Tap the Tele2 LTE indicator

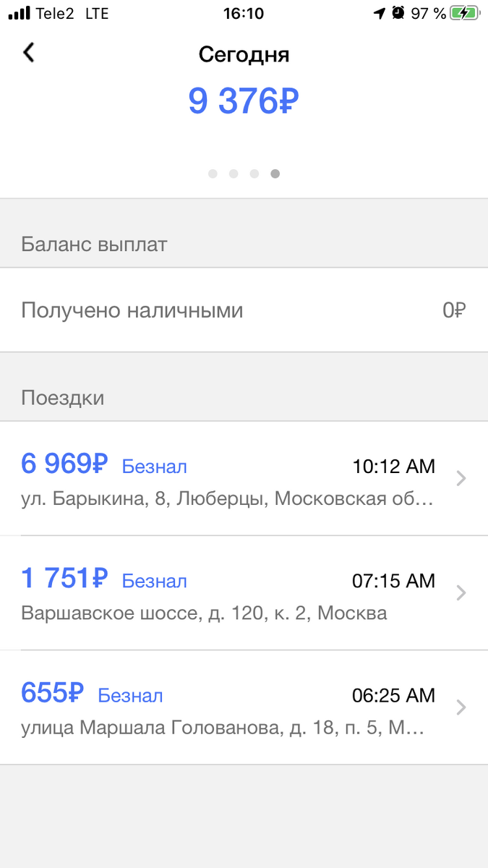(x=74, y=12)
